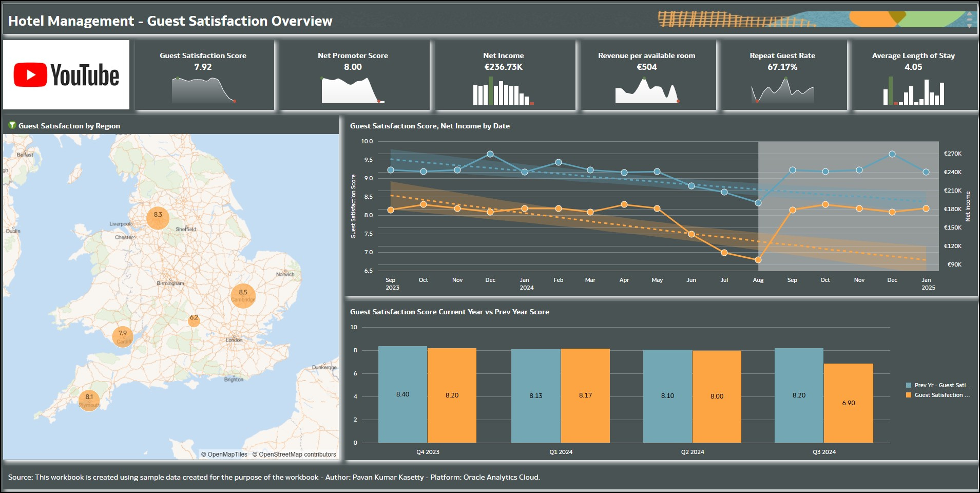Click the 8.5 bubble over Cambridge
980x493 pixels.
click(x=243, y=296)
